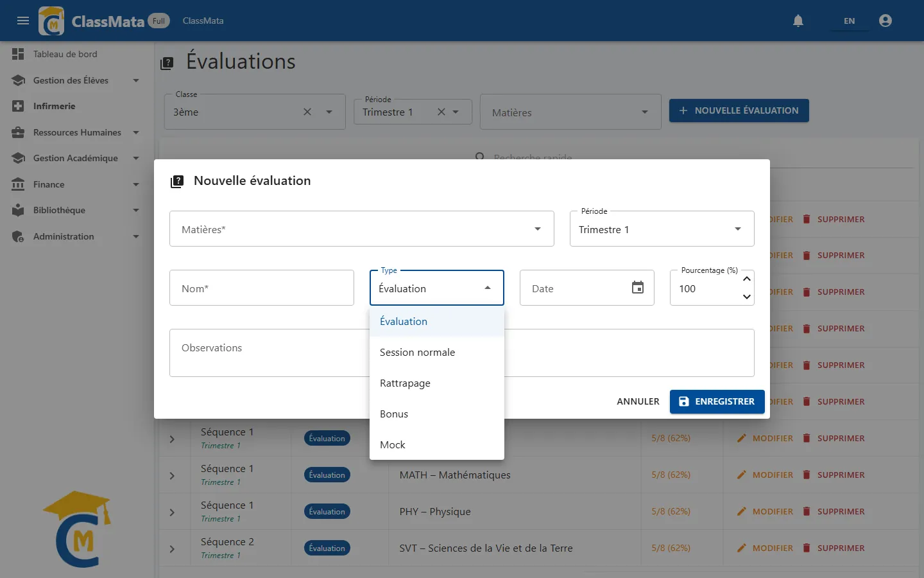Choose Évaluation from the type list
Screen dimensions: 924x578
pyautogui.click(x=437, y=321)
